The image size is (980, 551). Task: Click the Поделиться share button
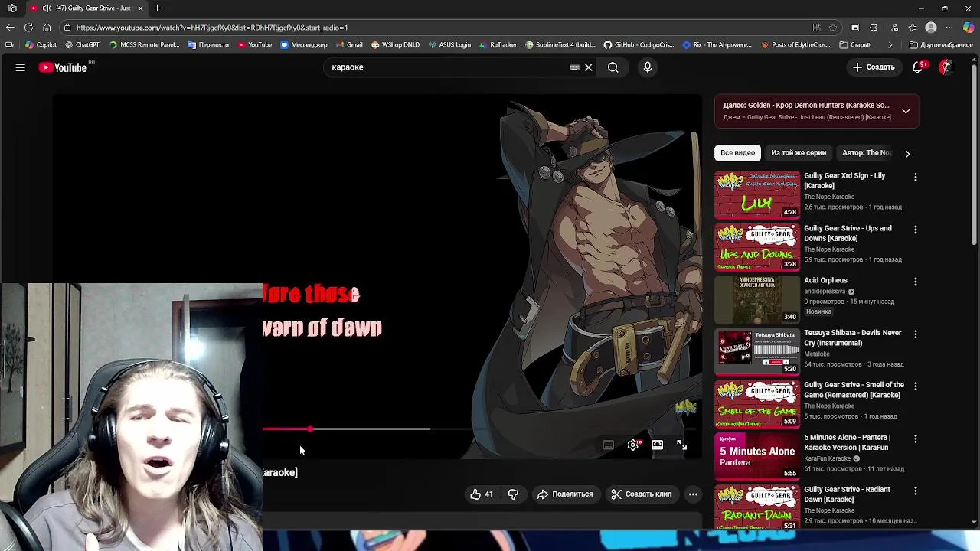tap(565, 494)
